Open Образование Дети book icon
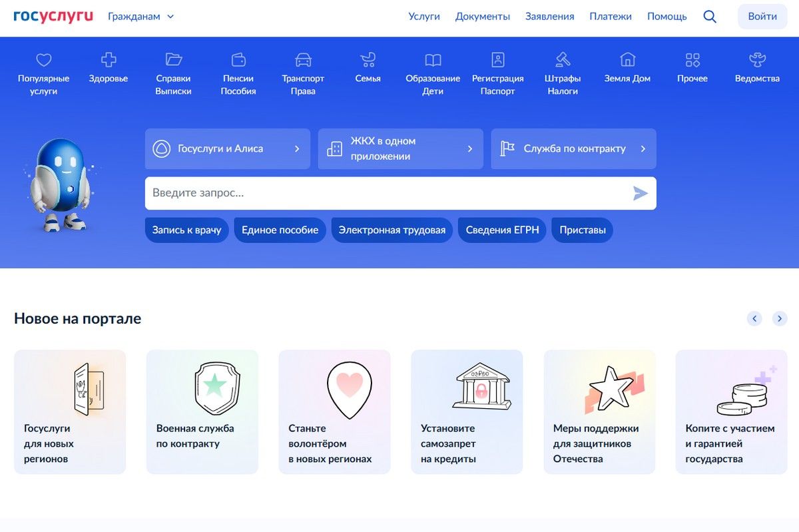The width and height of the screenshot is (799, 532). tap(433, 60)
